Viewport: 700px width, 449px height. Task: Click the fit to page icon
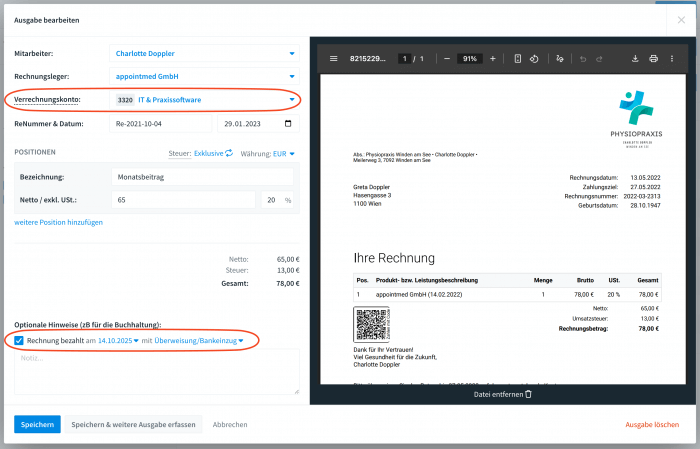[x=518, y=59]
